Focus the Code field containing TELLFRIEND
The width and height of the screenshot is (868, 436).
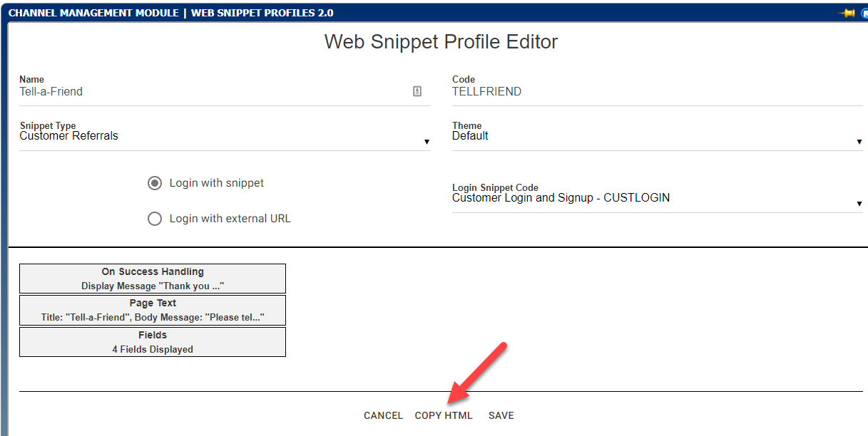click(x=656, y=92)
